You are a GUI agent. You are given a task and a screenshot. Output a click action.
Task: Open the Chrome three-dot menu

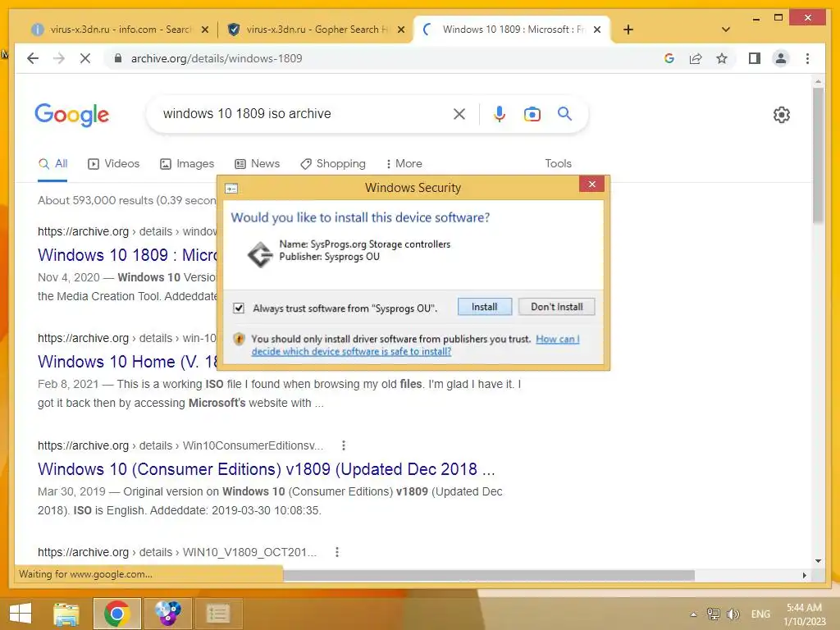[x=807, y=58]
